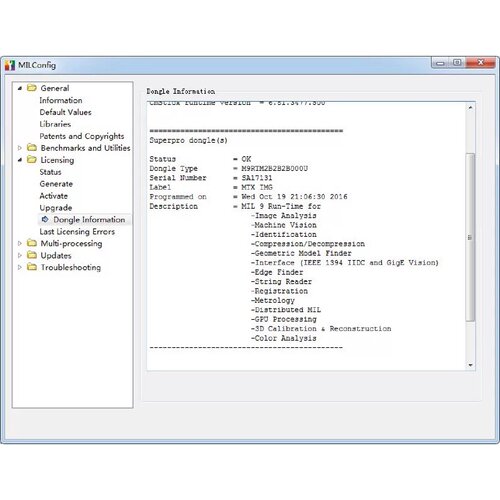Expand the Troubleshooting node
Viewport: 500px width, 500px height.
(x=20, y=267)
